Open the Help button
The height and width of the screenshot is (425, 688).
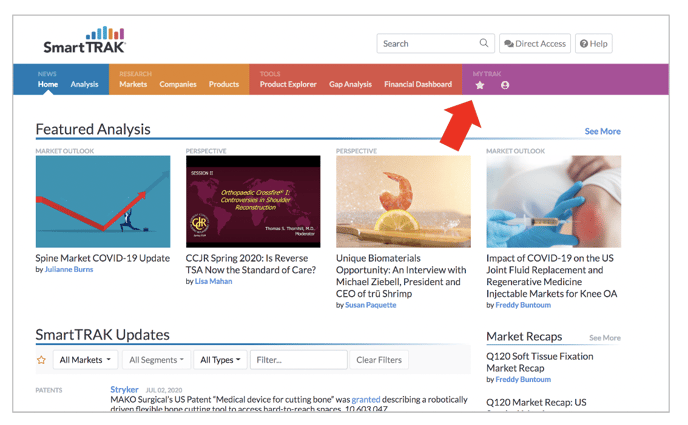coord(594,43)
